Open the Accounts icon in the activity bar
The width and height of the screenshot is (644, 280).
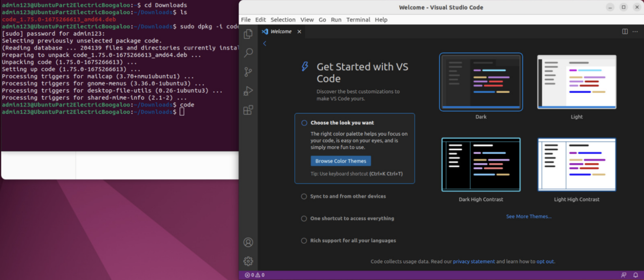248,242
